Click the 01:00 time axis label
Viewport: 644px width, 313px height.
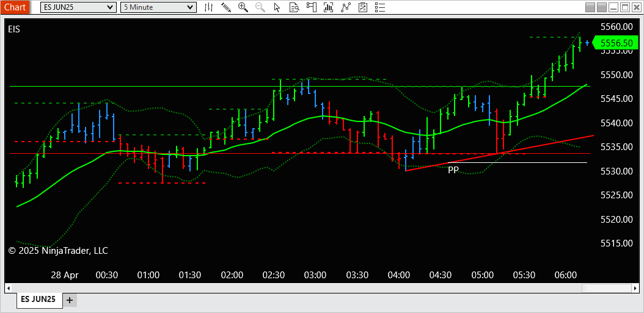coord(148,275)
